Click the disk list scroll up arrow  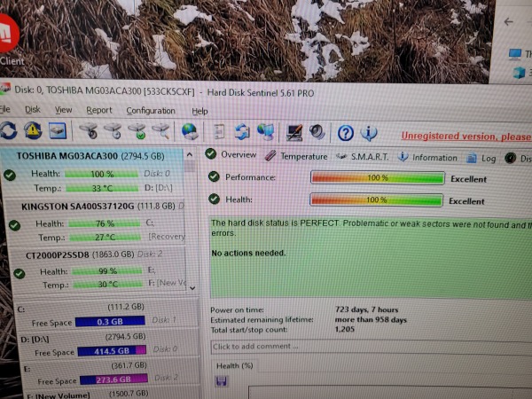[x=190, y=154]
